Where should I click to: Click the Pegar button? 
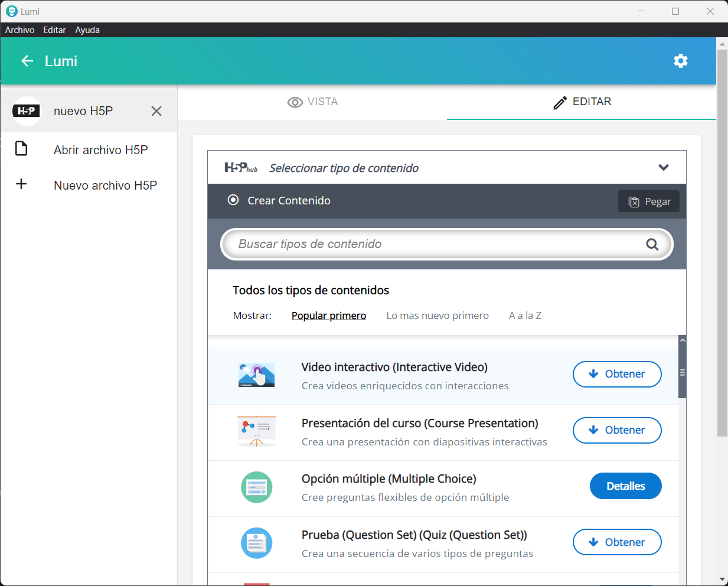coord(649,201)
